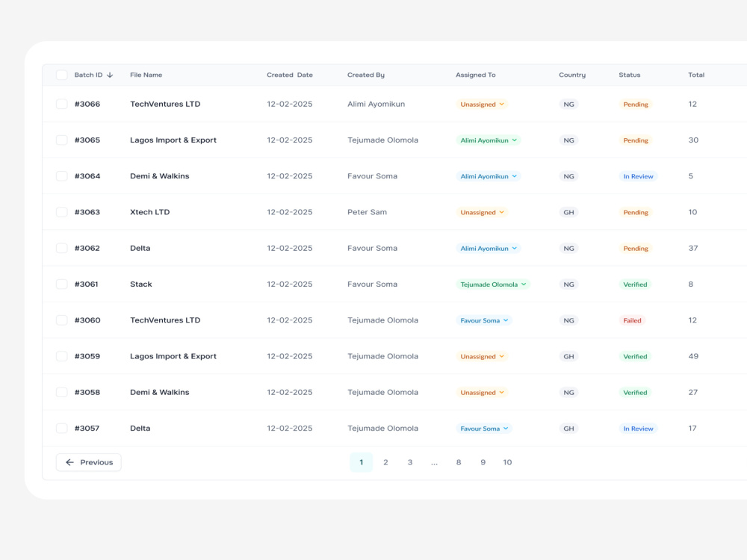Go to page 3
The height and width of the screenshot is (560, 747).
click(409, 462)
